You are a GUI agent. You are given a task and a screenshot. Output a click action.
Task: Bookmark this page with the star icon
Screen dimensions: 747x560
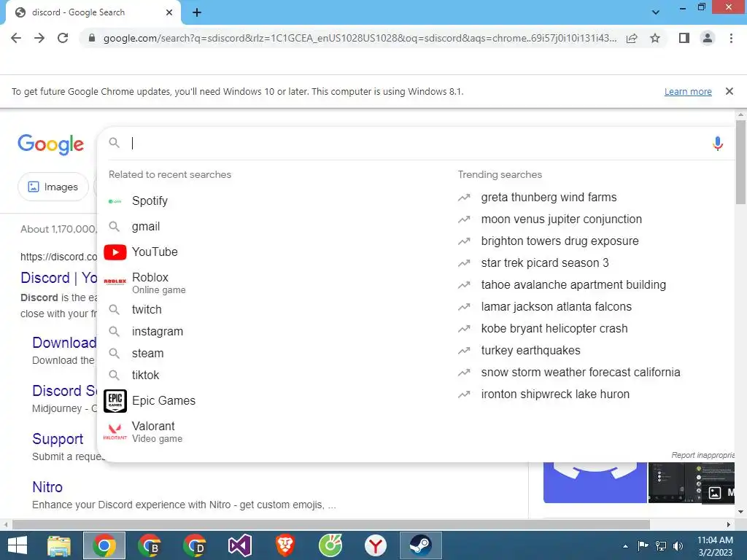coord(655,38)
